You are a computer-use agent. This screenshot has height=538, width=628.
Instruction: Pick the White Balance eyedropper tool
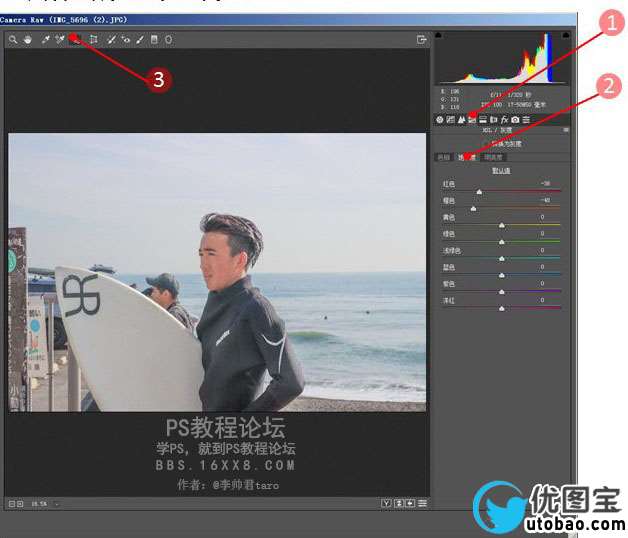(46, 39)
